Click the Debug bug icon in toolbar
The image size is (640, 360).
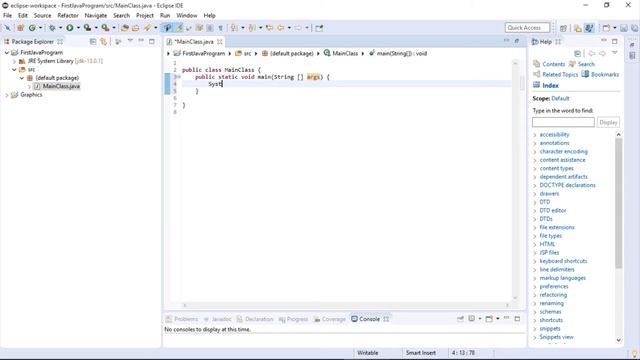click(x=52, y=28)
